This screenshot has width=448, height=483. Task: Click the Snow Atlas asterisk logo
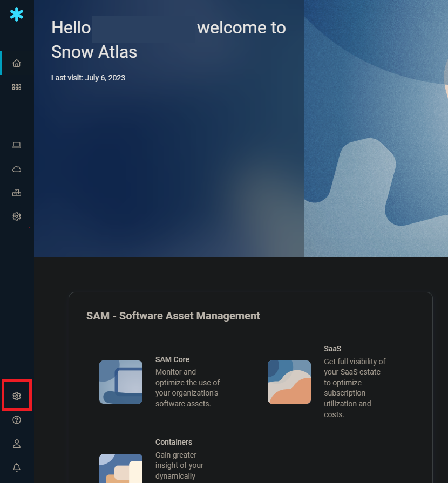tap(17, 15)
